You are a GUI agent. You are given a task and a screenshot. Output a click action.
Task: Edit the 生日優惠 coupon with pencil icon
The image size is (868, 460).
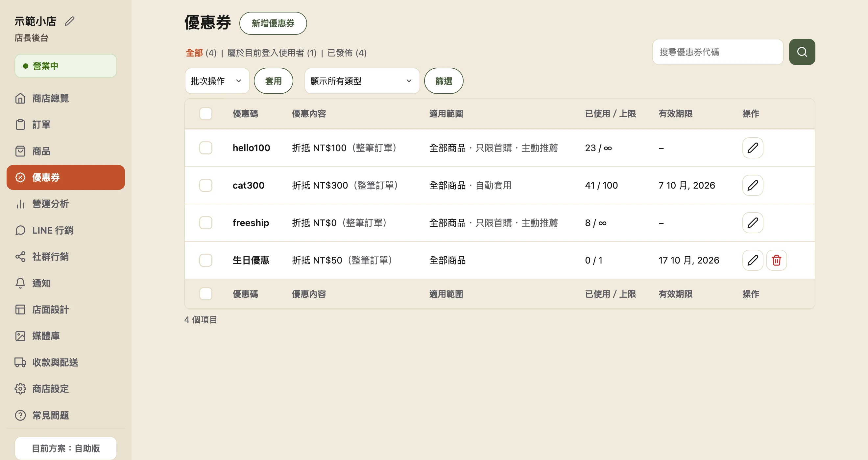click(753, 260)
